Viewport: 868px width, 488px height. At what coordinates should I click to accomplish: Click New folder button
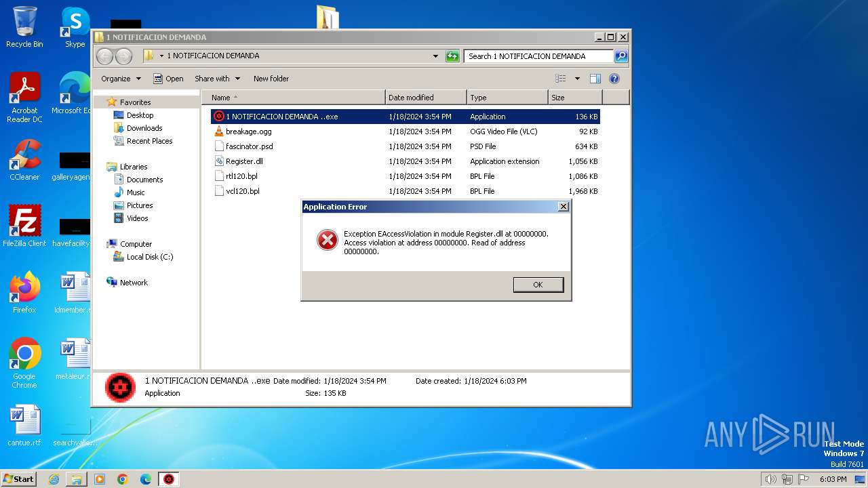(x=271, y=79)
